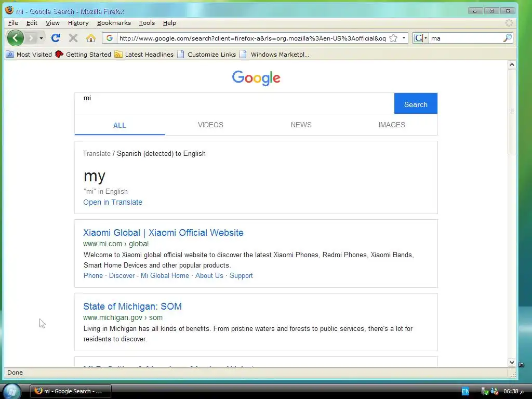Click the activity throbber icon at menu bar right
The image size is (532, 399).
[x=509, y=23]
